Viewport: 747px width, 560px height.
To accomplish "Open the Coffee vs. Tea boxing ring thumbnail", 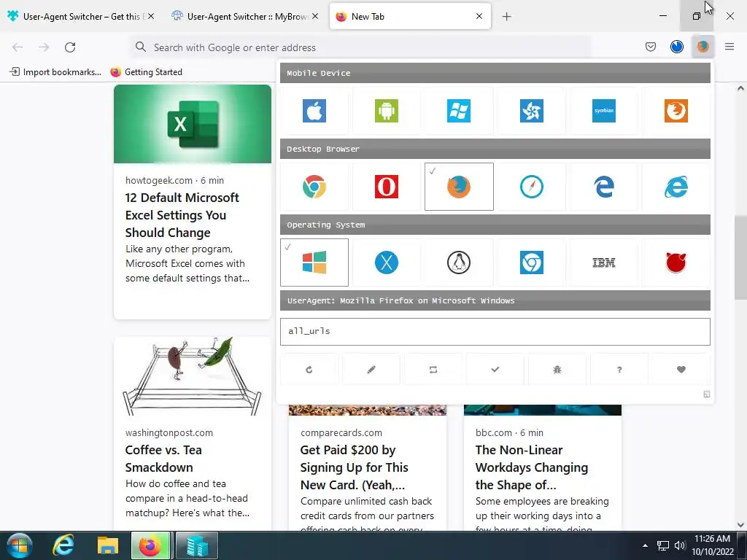I will pyautogui.click(x=193, y=376).
